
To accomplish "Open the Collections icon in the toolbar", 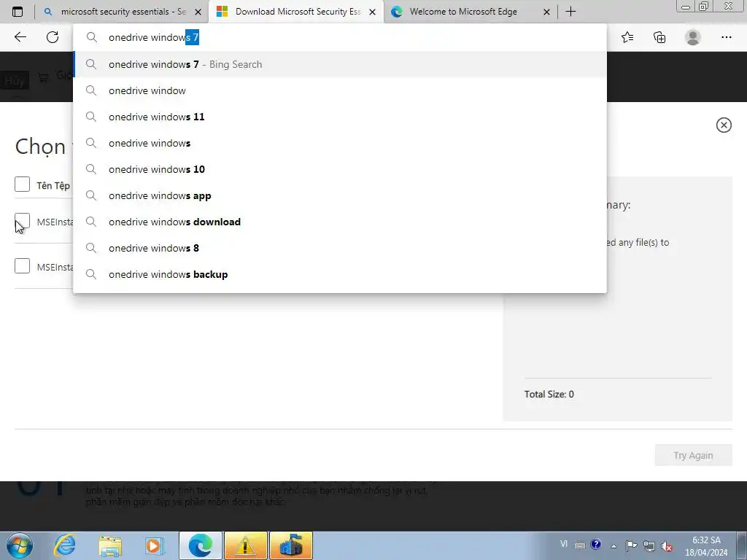I will click(659, 37).
